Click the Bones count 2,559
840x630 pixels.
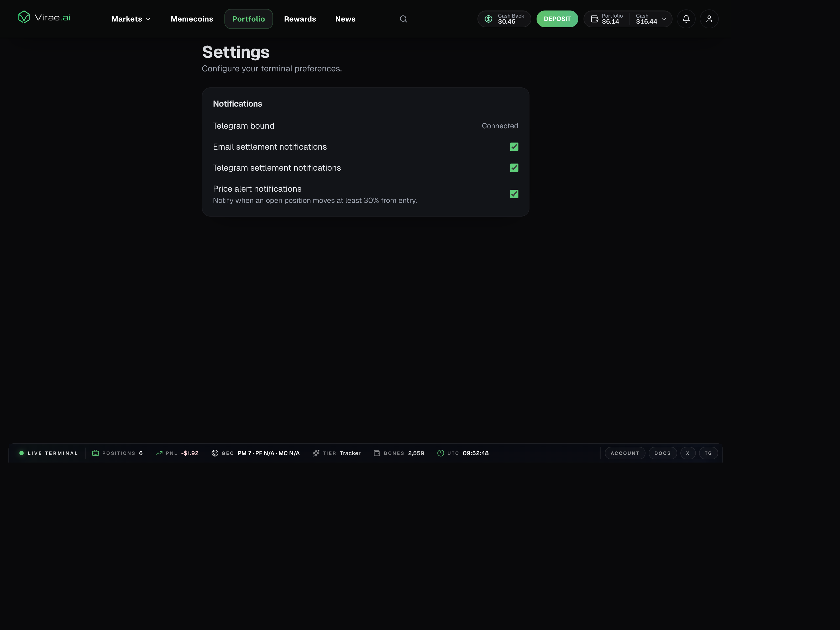pos(416,453)
